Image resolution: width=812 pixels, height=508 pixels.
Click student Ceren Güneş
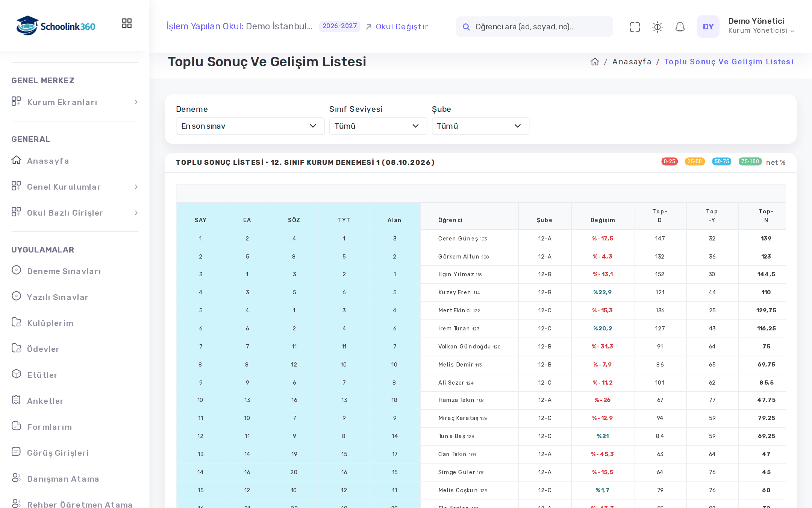(x=462, y=239)
